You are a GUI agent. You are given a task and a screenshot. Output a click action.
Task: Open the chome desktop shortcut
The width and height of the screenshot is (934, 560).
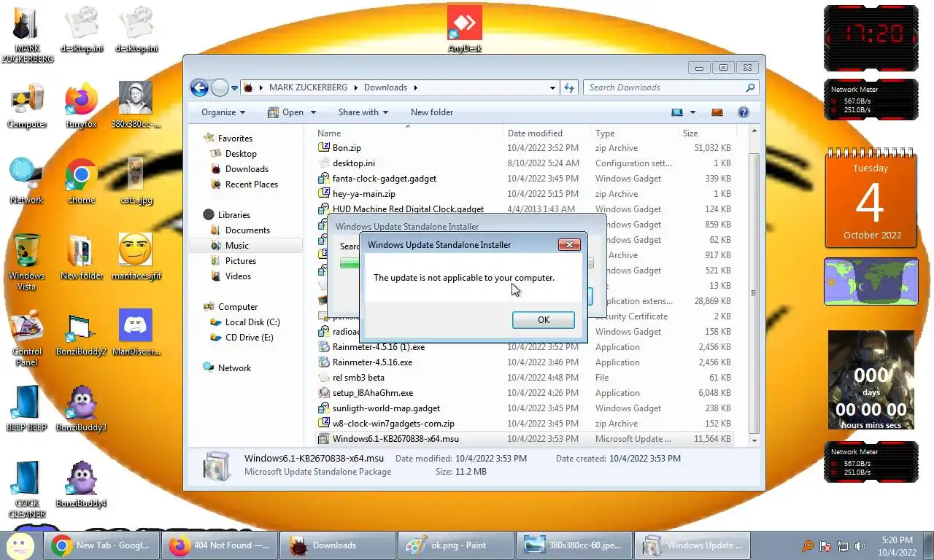click(81, 181)
